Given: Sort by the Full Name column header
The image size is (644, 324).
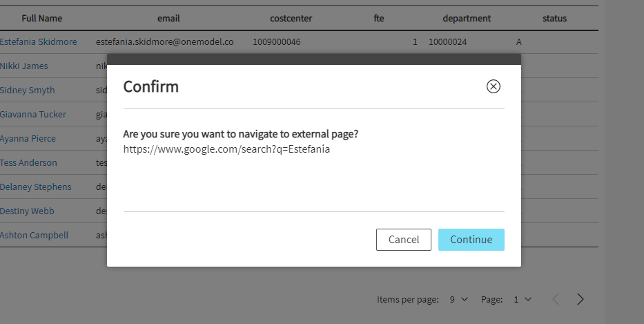Looking at the screenshot, I should click(x=41, y=18).
